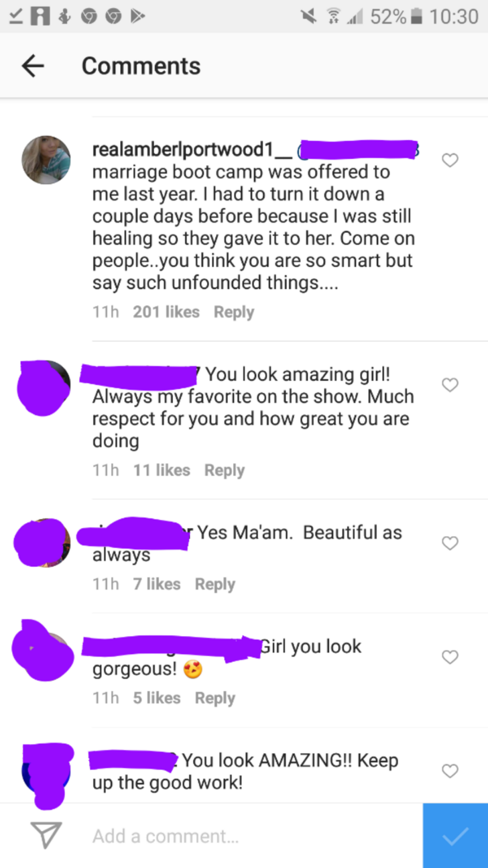The width and height of the screenshot is (488, 868).
Task: Tap the heart beside 'Keep up the good work'
Action: coord(450,771)
